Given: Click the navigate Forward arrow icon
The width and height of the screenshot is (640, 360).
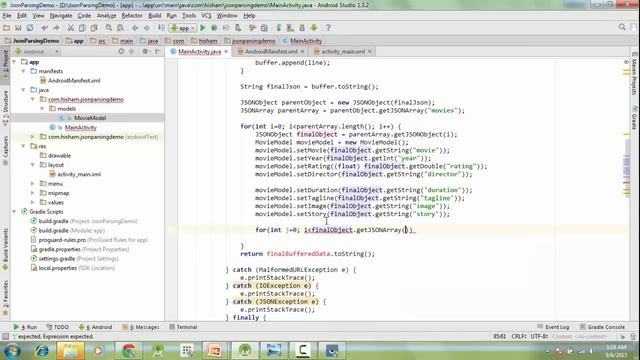Looking at the screenshot, I should [x=147, y=28].
